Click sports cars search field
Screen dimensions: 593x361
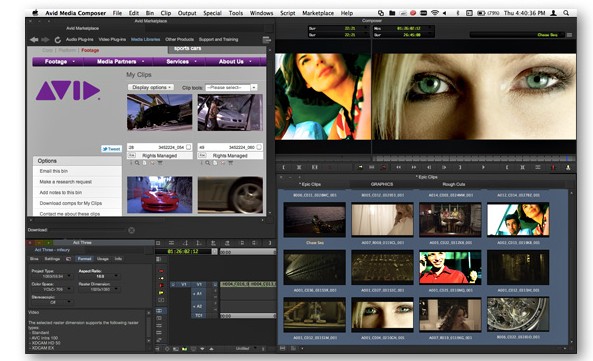click(x=216, y=49)
